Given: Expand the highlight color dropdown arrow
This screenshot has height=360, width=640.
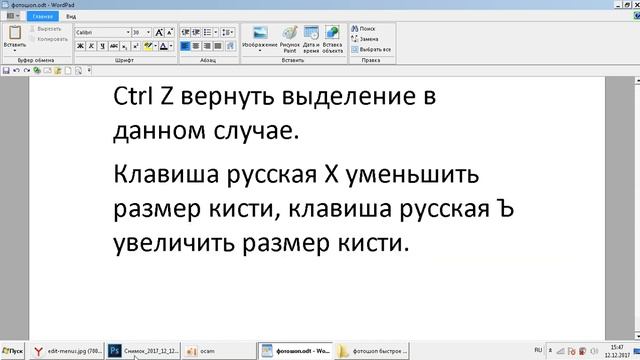Looking at the screenshot, I should 156,46.
